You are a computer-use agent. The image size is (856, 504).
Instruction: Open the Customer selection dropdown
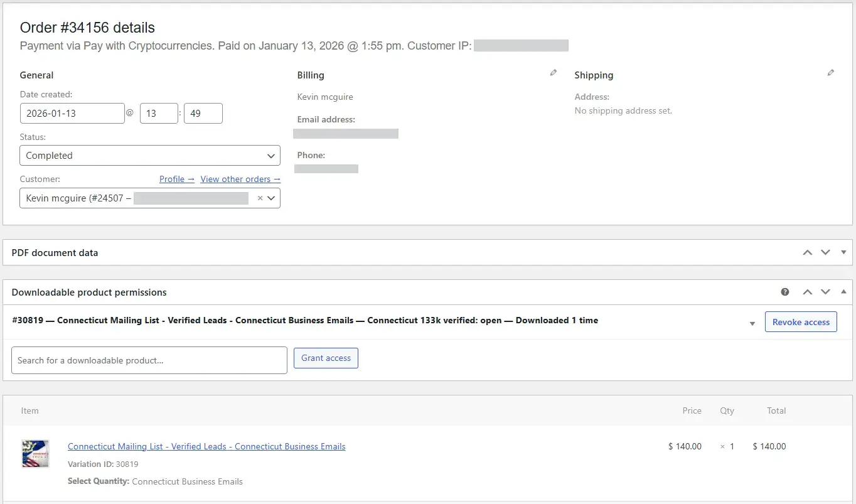coord(271,198)
